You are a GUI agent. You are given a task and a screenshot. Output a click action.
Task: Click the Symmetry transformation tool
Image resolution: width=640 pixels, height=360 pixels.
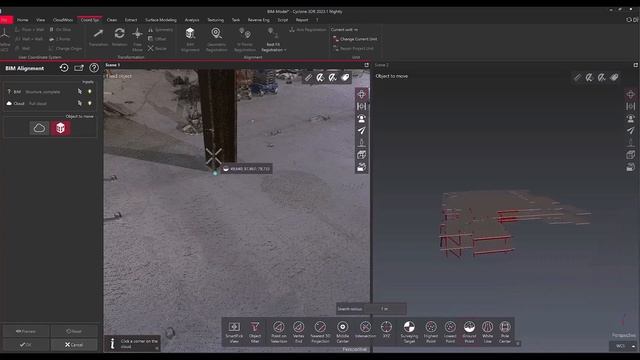pos(160,30)
